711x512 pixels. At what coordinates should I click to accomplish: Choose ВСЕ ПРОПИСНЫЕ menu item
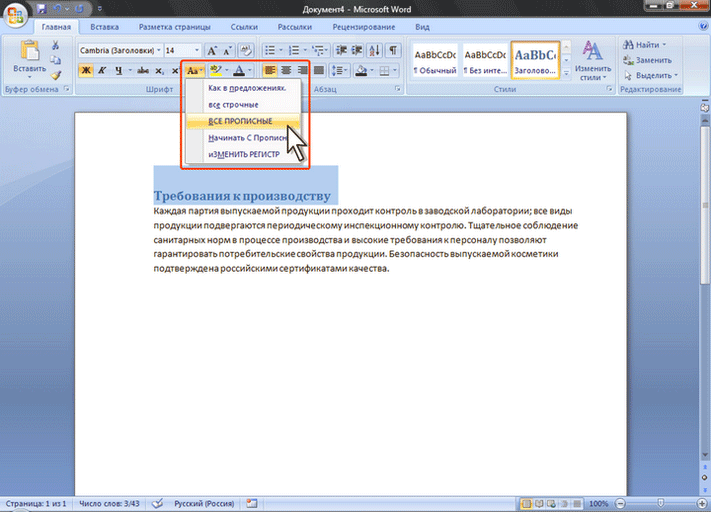(243, 121)
